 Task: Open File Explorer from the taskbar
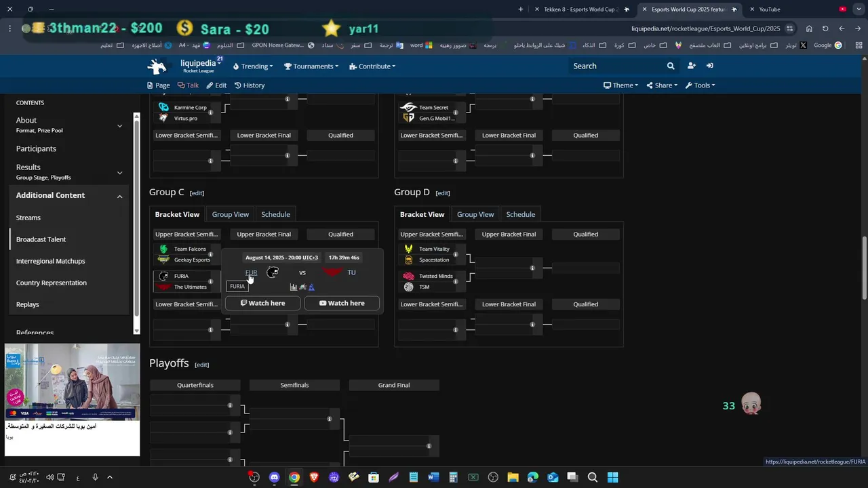coord(513,477)
